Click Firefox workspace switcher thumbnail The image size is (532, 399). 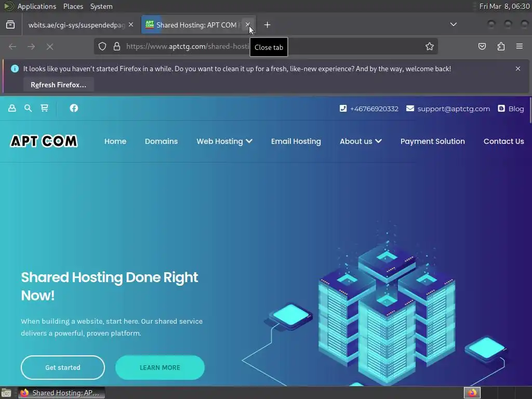coord(472,393)
